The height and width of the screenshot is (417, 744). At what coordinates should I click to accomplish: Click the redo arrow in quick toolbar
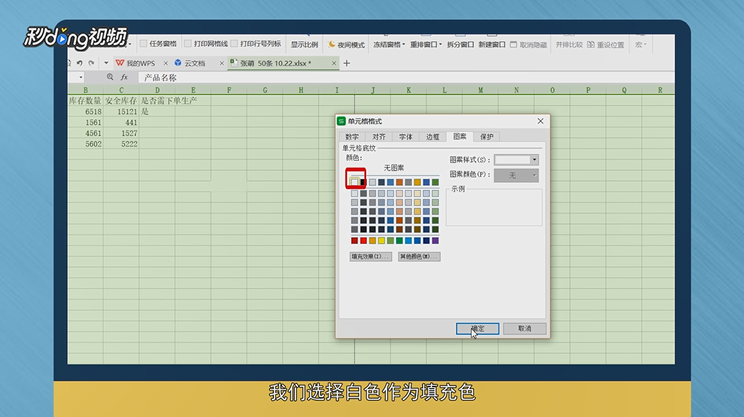click(x=91, y=63)
